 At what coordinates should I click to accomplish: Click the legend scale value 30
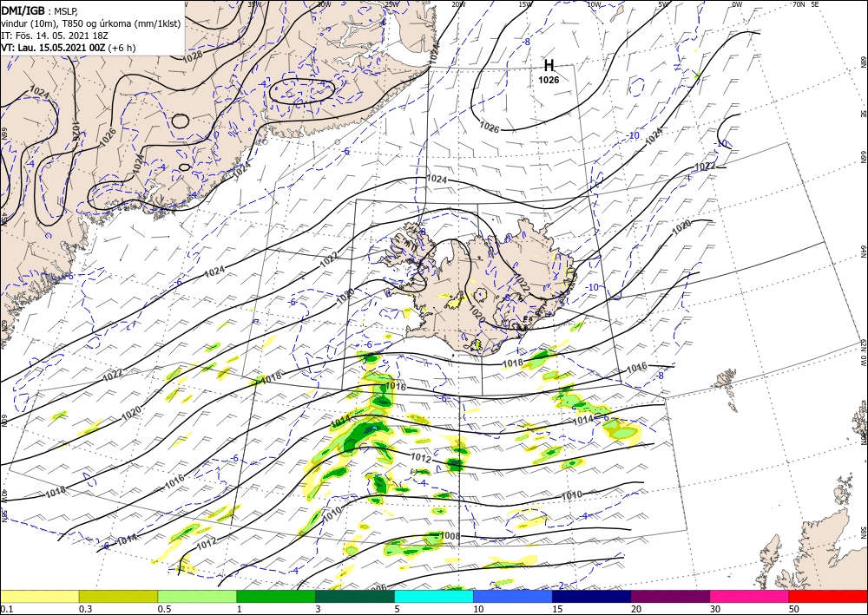pos(714,609)
